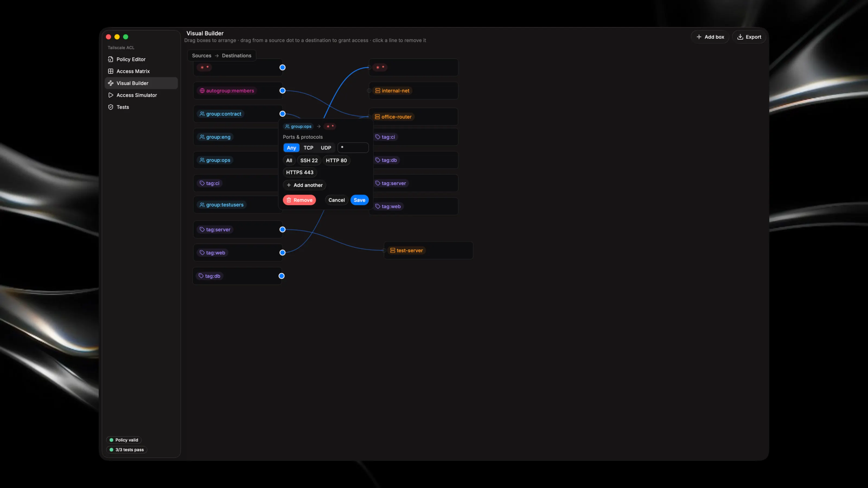Select the tag:db source box
The width and height of the screenshot is (868, 488).
(x=237, y=276)
